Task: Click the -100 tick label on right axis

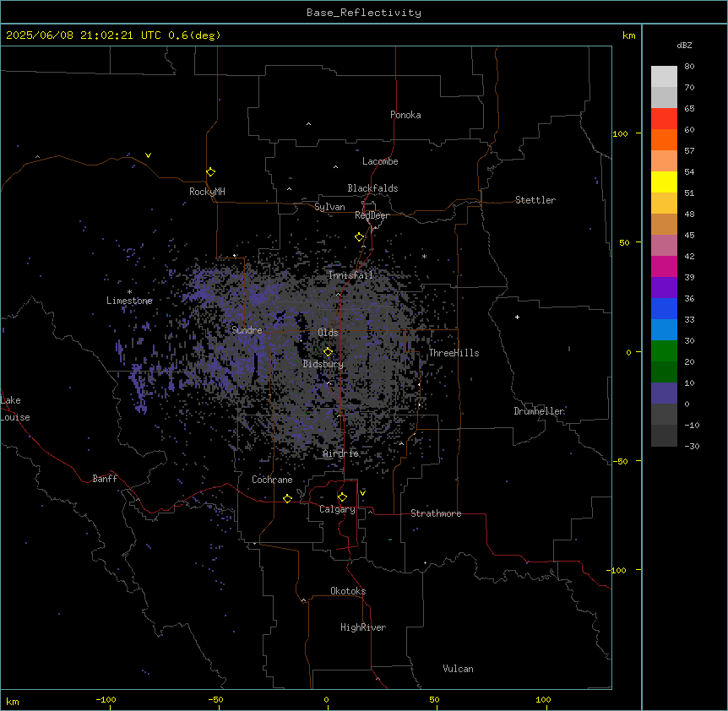Action: coord(617,570)
